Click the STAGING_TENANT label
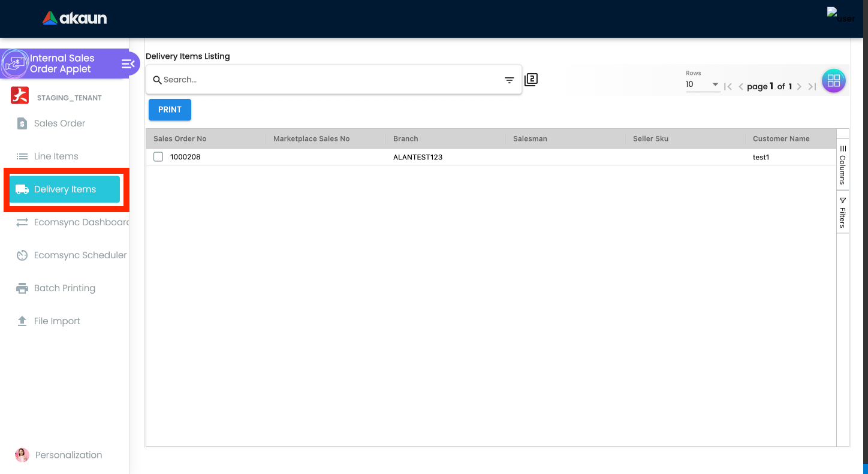Screen dimensions: 868x474 70,98
